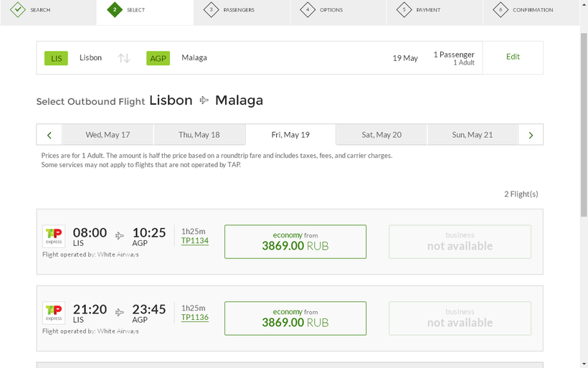This screenshot has width=588, height=368.
Task: Switch to the Thu, May 18 date tab
Action: [x=199, y=135]
